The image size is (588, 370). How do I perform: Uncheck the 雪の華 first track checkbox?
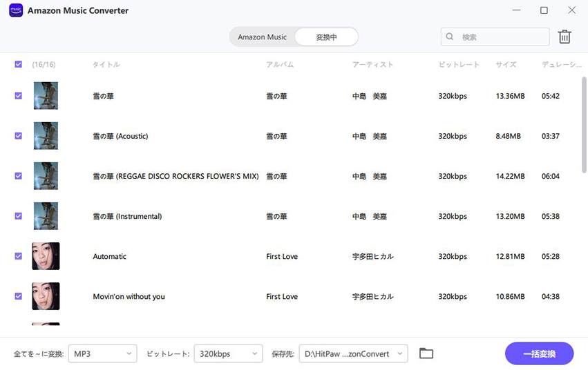(19, 95)
